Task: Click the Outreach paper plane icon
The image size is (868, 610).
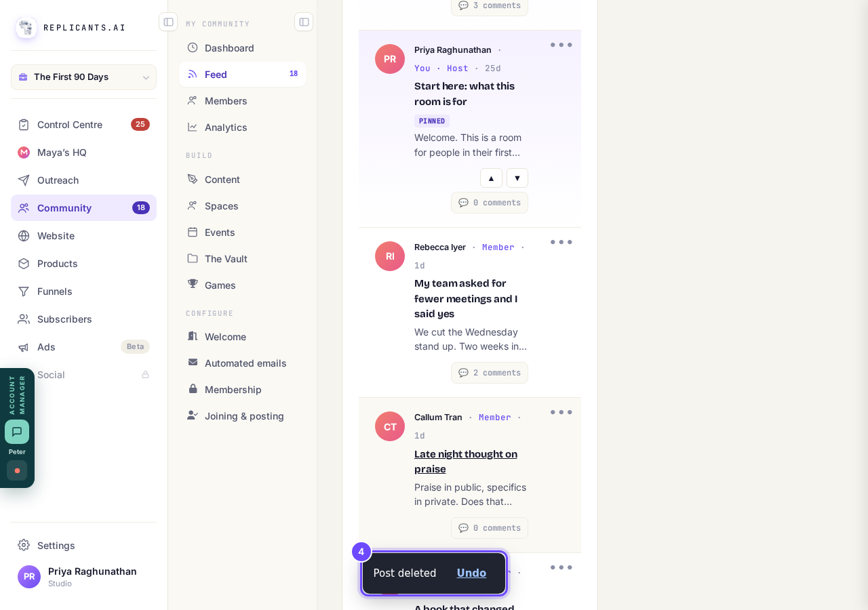Action: pos(24,180)
